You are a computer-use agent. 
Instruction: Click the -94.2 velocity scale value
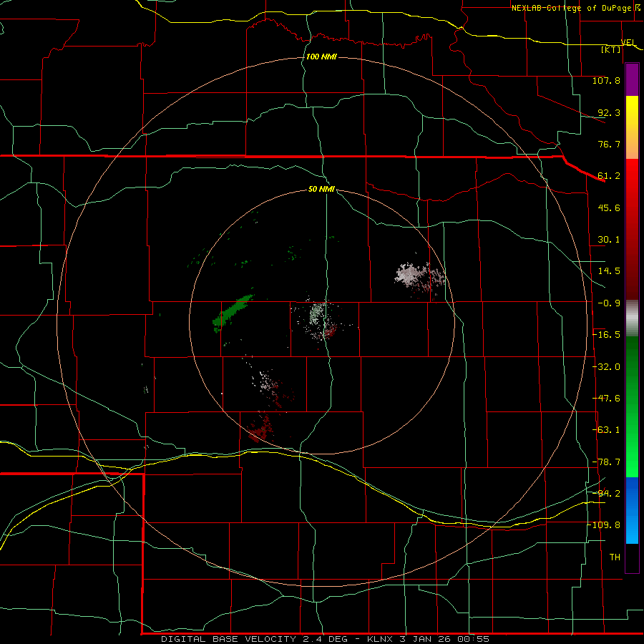606,493
